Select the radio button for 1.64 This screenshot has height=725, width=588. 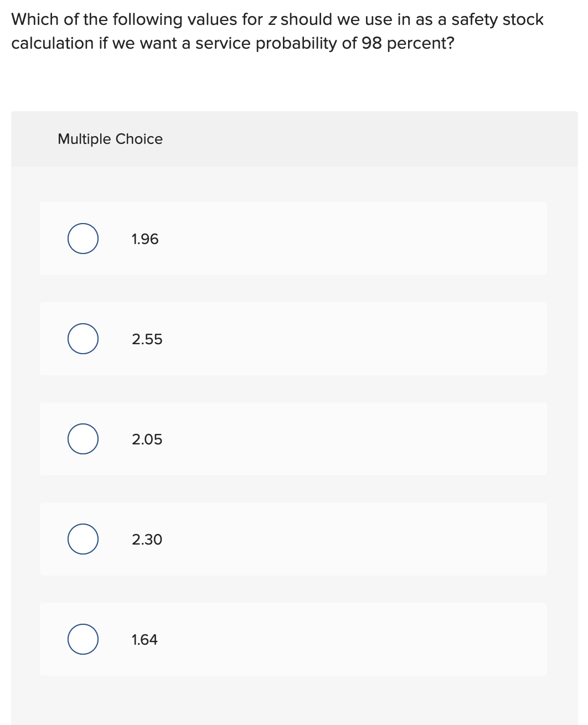tap(82, 639)
